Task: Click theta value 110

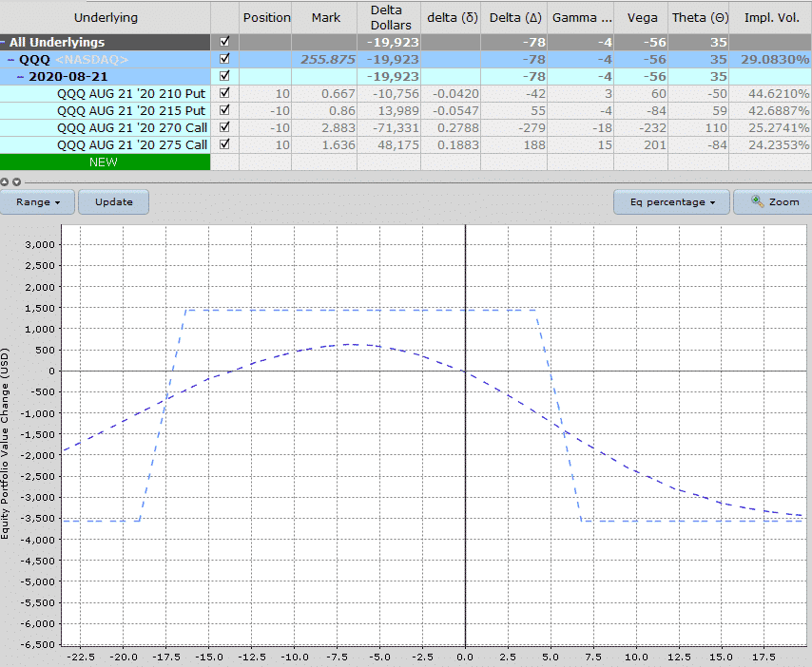Action: (x=716, y=128)
